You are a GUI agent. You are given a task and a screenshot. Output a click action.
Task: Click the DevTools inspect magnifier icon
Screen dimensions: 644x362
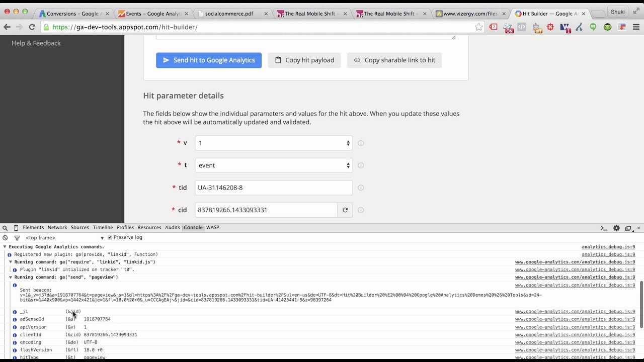pyautogui.click(x=5, y=228)
